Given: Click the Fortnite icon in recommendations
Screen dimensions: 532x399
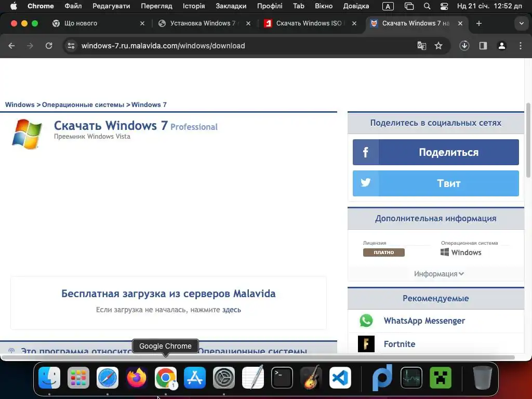Looking at the screenshot, I should click(x=366, y=344).
